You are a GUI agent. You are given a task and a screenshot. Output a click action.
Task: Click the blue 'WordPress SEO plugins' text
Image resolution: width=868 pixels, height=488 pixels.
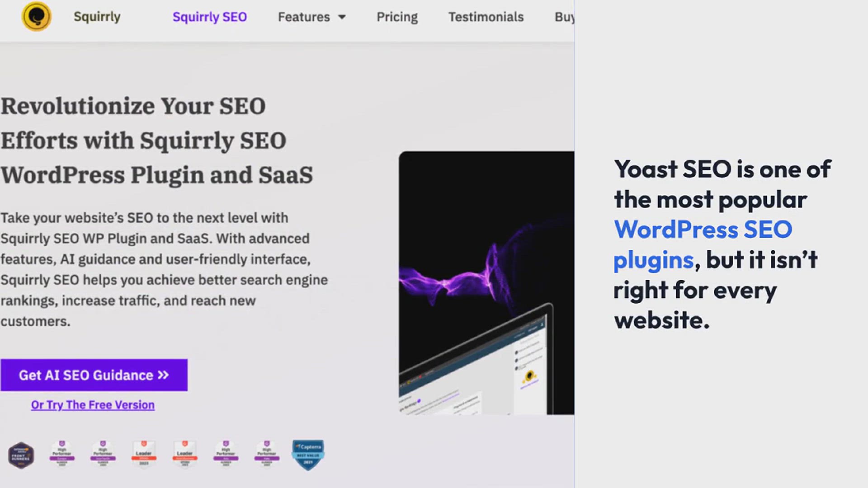(x=703, y=244)
